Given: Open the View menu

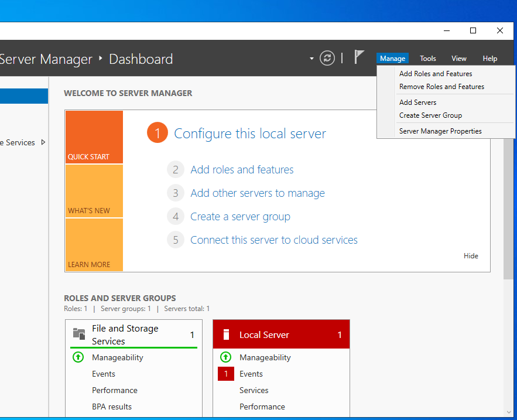Looking at the screenshot, I should [x=458, y=59].
